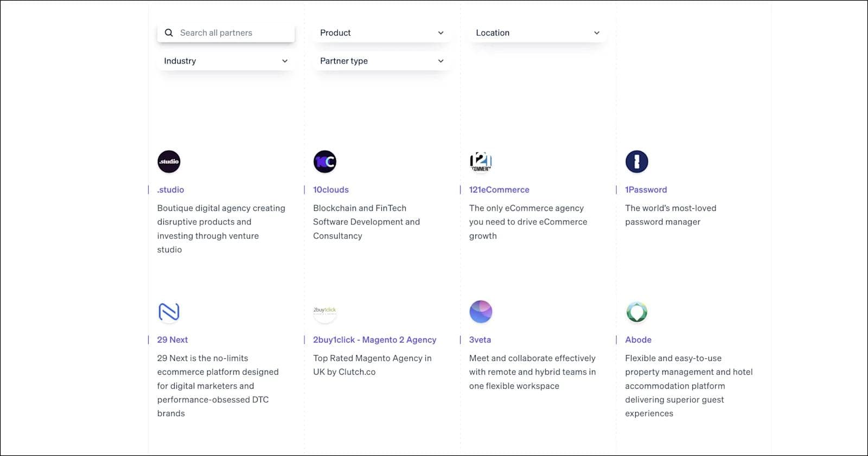Click the 121eCommerce logo
Screen dimensions: 868x456
481,162
